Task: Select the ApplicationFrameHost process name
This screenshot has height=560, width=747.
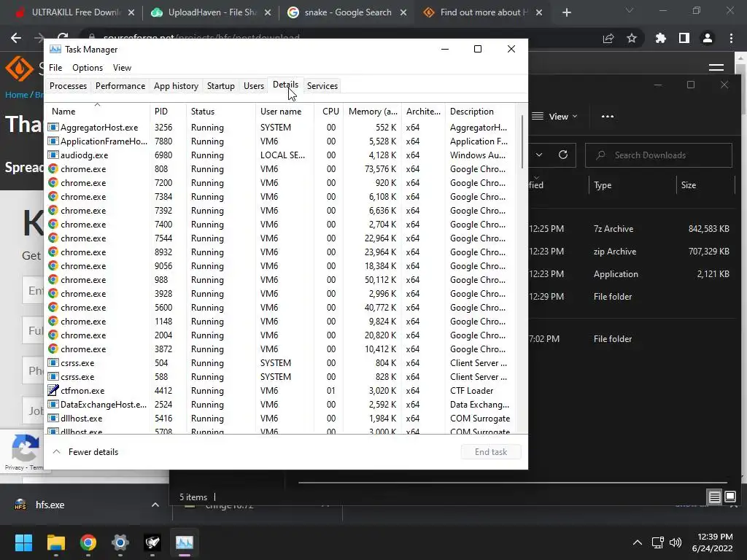Action: tap(104, 141)
